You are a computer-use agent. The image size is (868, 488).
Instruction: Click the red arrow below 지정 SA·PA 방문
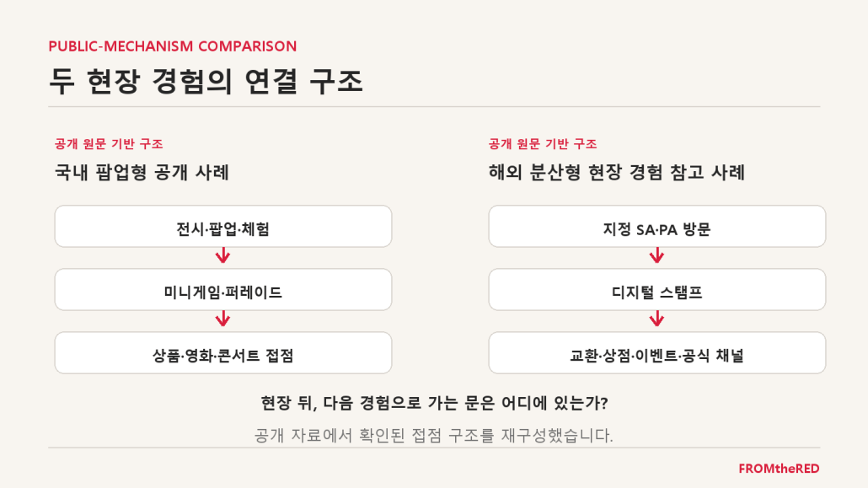point(657,256)
